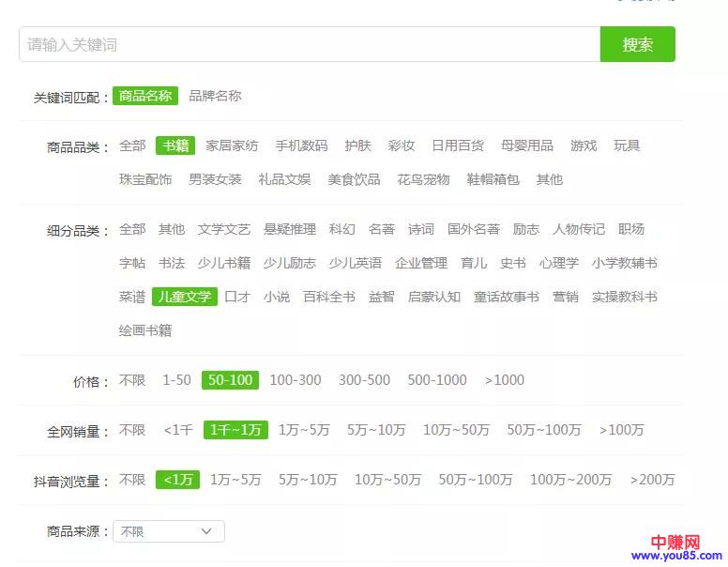Choose 美食饮品 under product category
Viewport: 728px width, 567px height.
pos(354,179)
